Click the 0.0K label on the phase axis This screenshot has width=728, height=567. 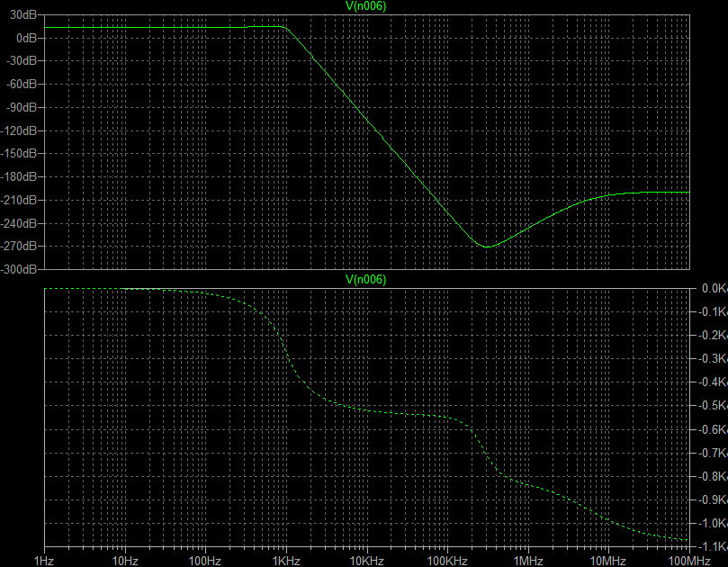tap(714, 289)
